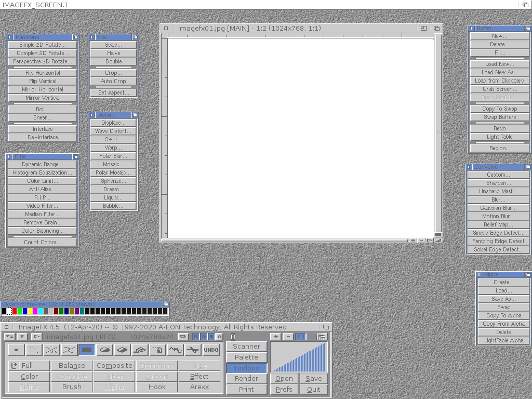The height and width of the screenshot is (399, 532).
Task: Collapse the Transform panel with its depth gadget
Action: [76, 37]
